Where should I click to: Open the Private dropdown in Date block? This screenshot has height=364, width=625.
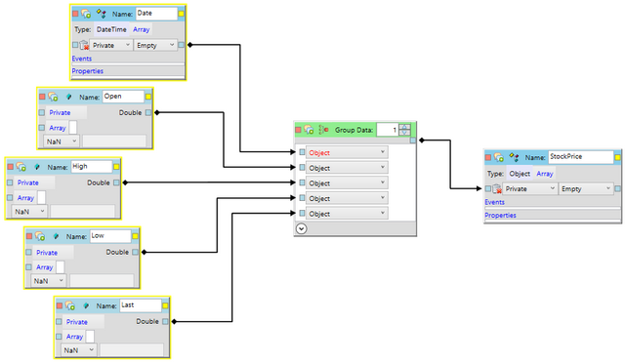point(110,46)
